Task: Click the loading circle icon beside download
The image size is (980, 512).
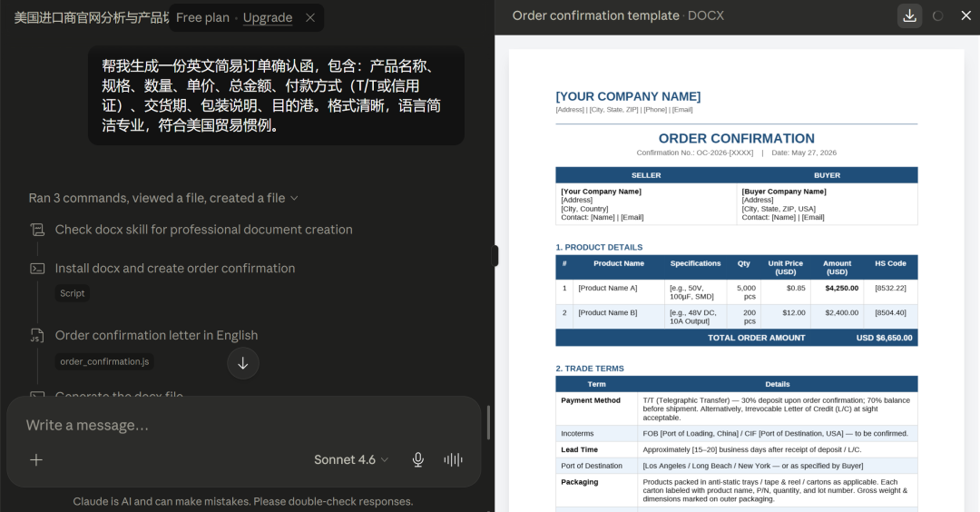Action: [x=937, y=15]
